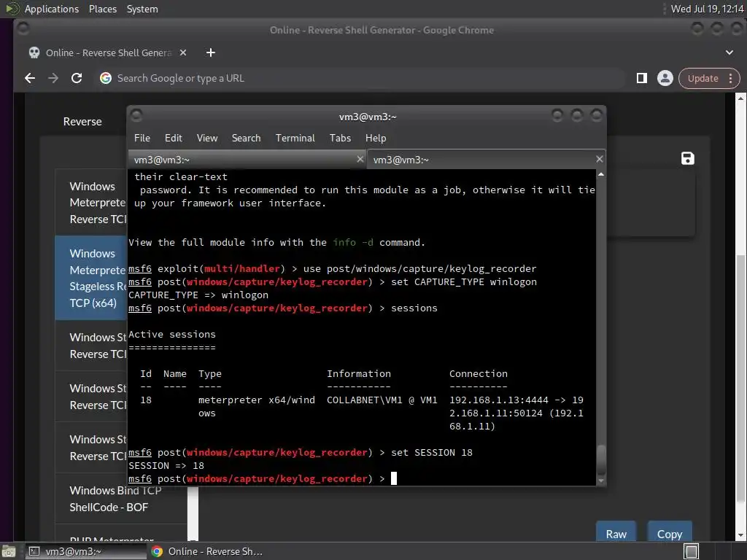Screen dimensions: 747x560
Task: Click the SESSION => 18 output line
Action: point(166,466)
